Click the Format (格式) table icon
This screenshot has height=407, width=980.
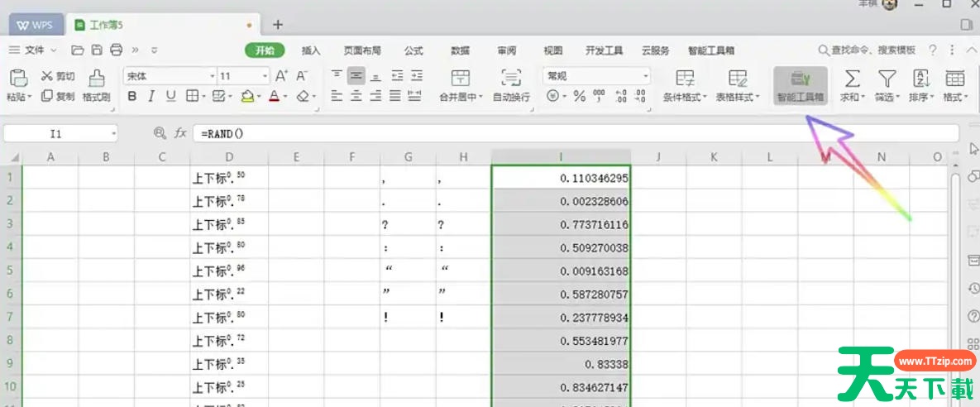[955, 79]
